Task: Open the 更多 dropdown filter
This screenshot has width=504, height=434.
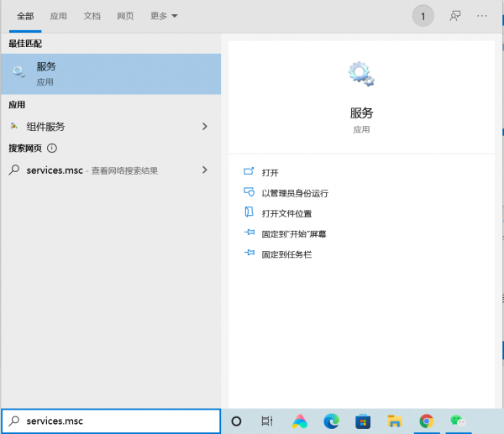Action: click(164, 16)
